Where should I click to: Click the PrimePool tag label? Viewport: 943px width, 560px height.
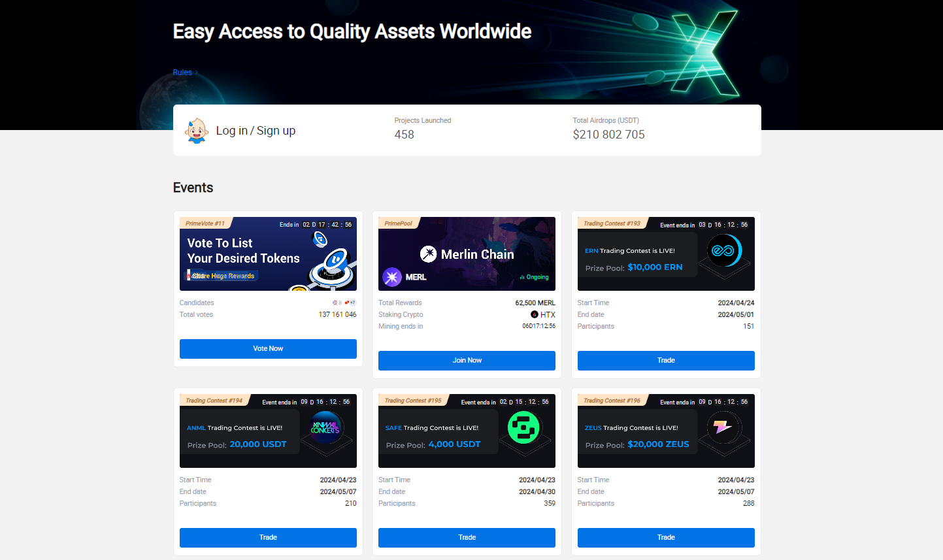[398, 223]
